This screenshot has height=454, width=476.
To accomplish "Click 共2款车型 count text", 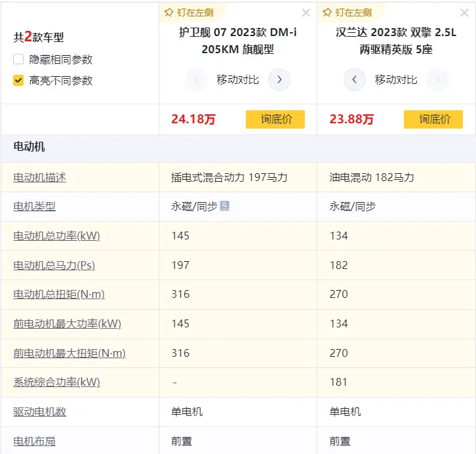I will click(x=39, y=37).
